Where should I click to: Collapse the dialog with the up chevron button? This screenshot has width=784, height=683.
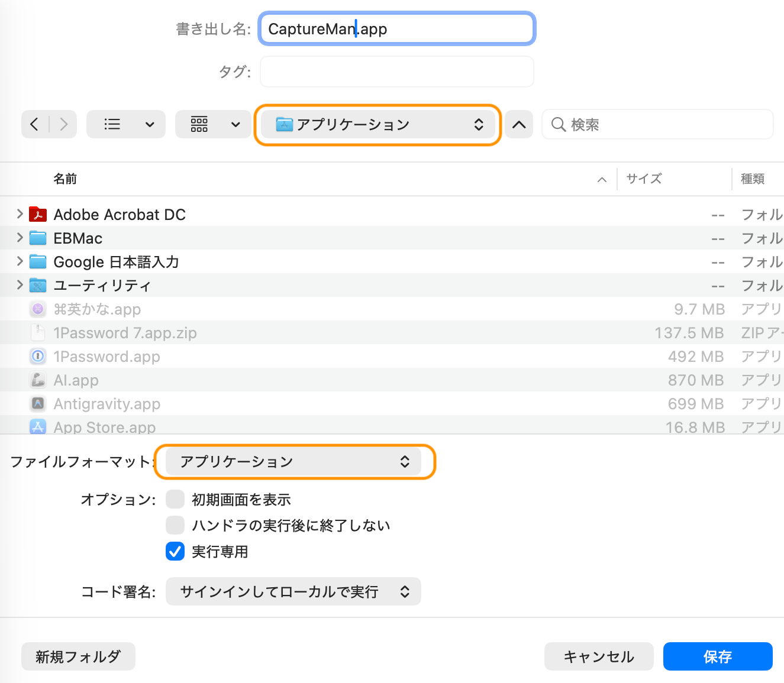pos(519,124)
